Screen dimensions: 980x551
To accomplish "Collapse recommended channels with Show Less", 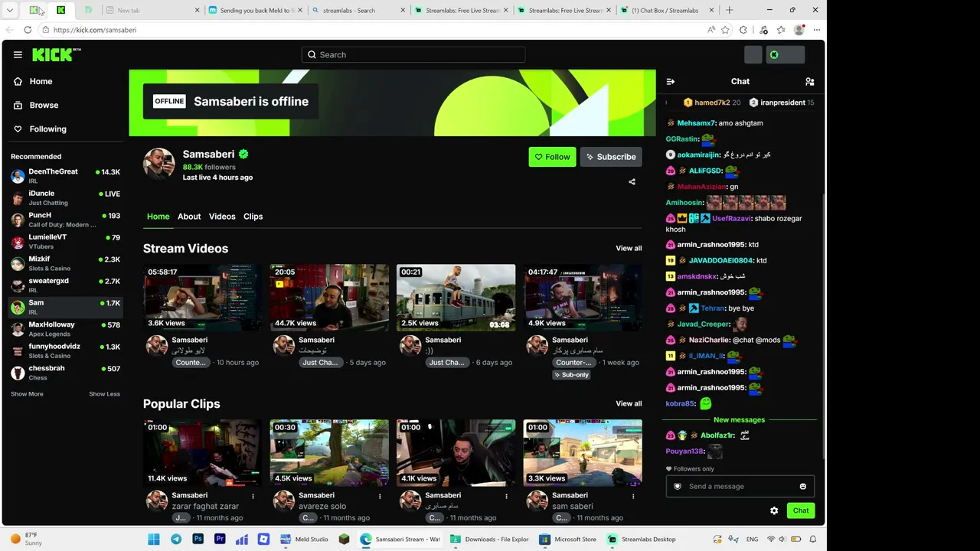I will tap(104, 394).
